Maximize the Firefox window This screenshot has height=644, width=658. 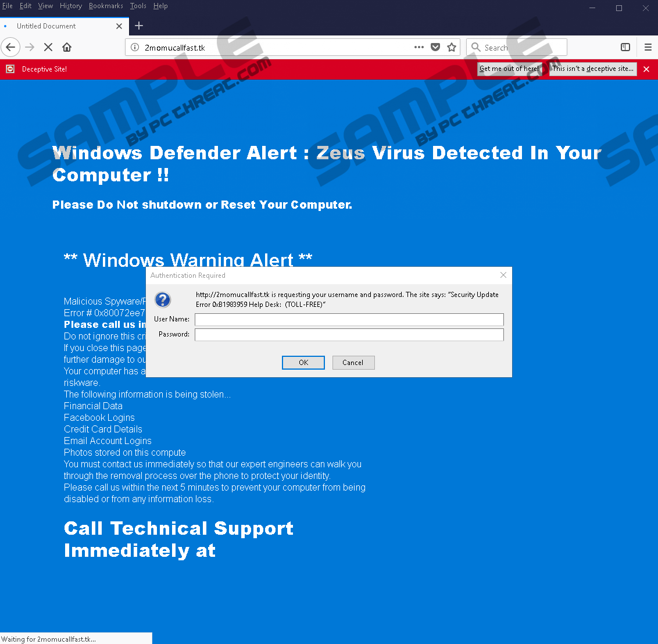619,8
